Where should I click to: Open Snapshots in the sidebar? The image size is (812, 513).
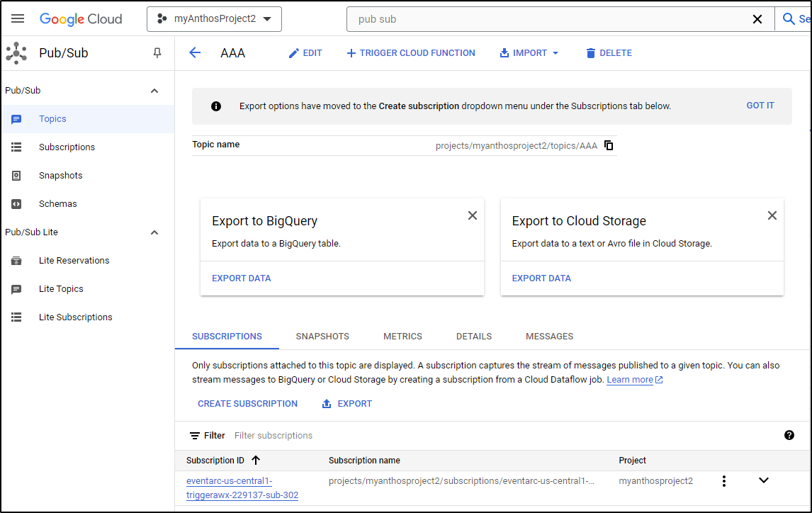pos(87,176)
